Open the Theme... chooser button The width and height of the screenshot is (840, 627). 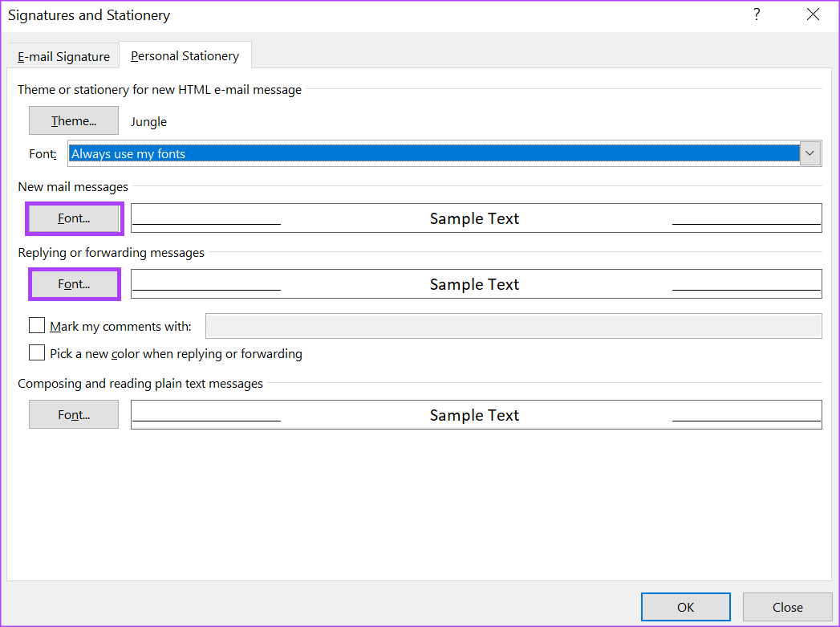point(74,120)
